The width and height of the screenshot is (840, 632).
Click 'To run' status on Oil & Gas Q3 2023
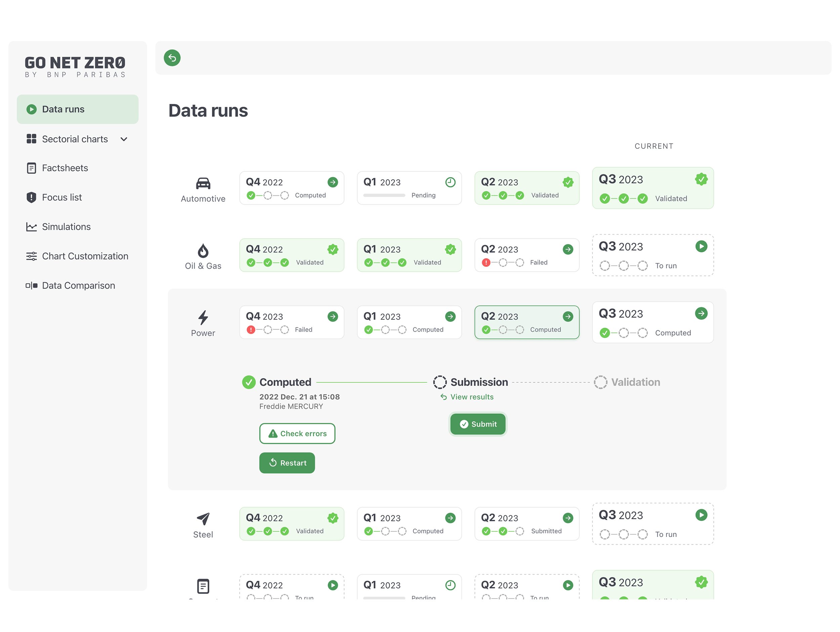[x=666, y=266]
